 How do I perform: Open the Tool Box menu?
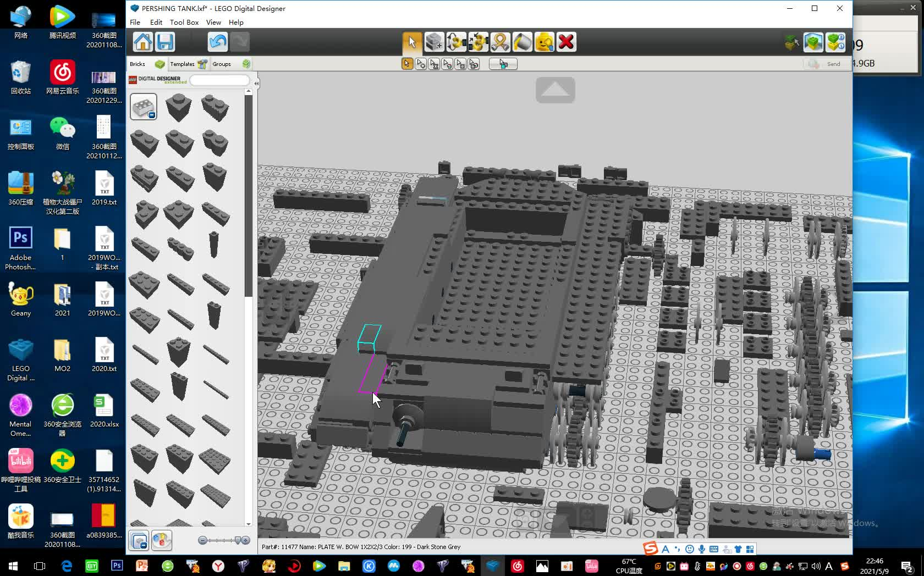[184, 23]
